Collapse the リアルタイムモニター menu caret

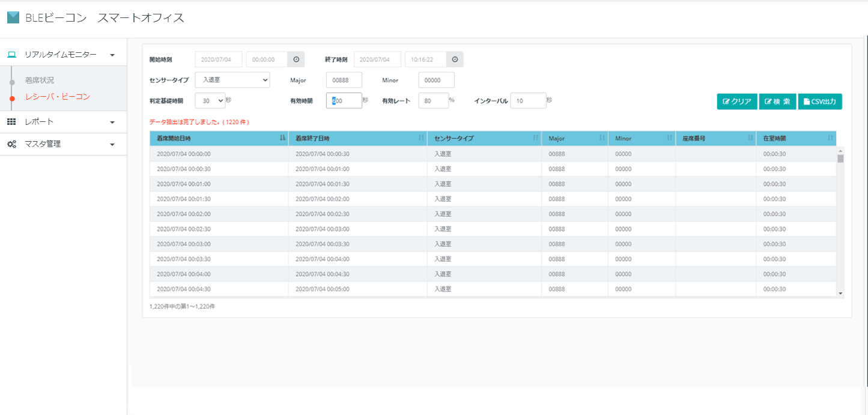112,55
